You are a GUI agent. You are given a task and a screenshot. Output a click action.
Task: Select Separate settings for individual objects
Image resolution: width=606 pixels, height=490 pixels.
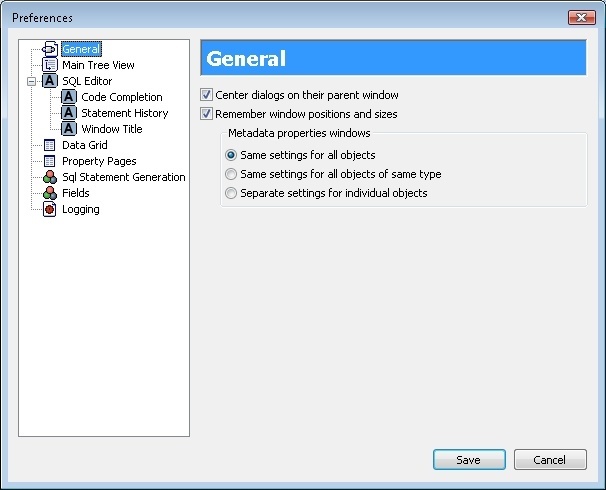point(232,193)
